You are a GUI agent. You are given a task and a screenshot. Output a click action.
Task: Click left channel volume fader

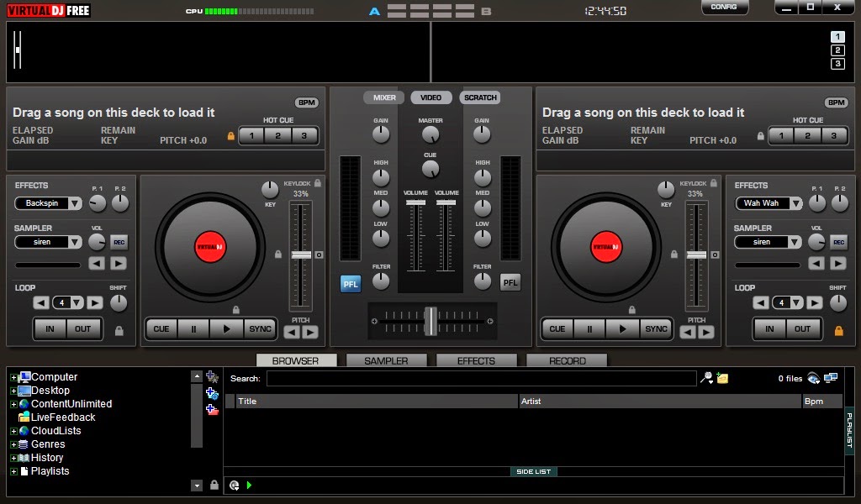415,203
